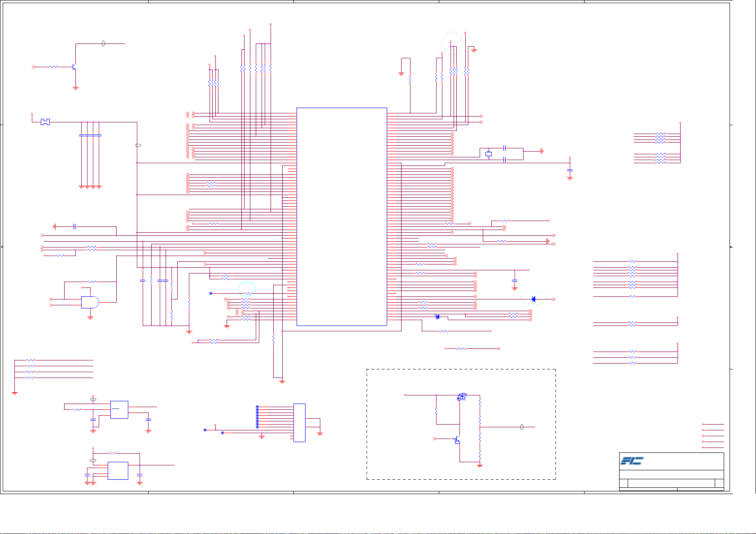Click the crystal oscillator component
Image resolution: width=756 pixels, height=534 pixels.
pyautogui.click(x=489, y=154)
